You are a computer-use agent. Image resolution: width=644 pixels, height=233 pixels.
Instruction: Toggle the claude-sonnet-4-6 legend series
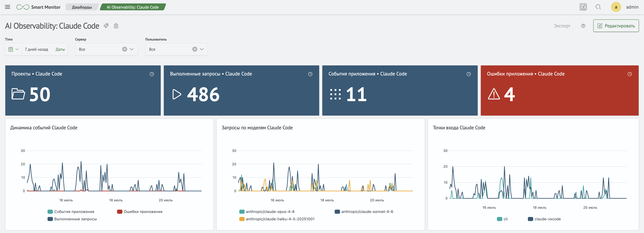pyautogui.click(x=364, y=212)
